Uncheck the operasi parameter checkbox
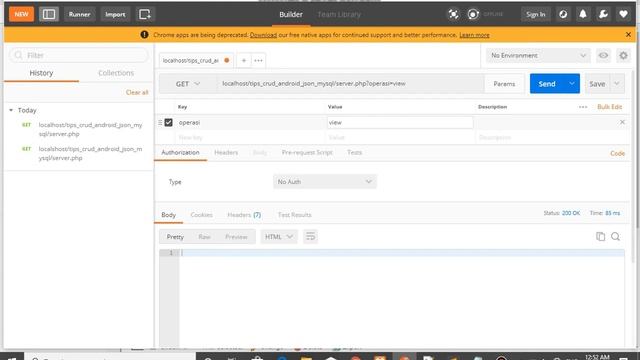Image resolution: width=640 pixels, height=360 pixels. [169, 122]
